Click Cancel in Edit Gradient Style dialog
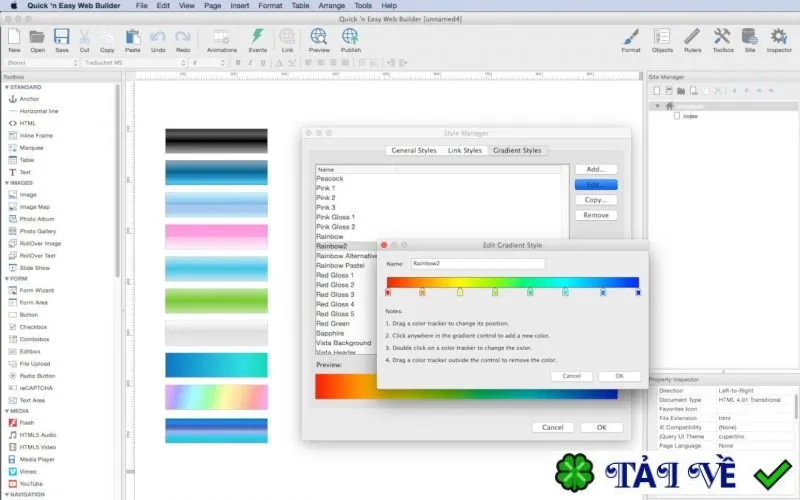Image resolution: width=800 pixels, height=500 pixels. coord(571,376)
